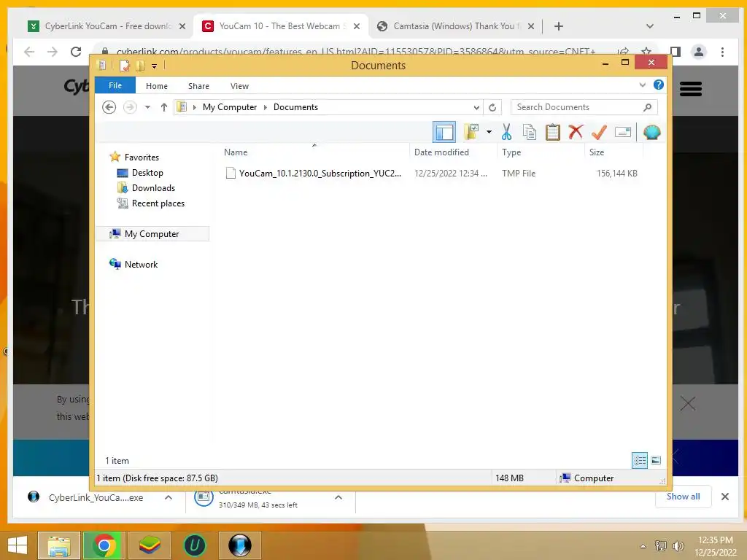Open Customize Quick Access Toolbar dropdown
The height and width of the screenshot is (560, 747).
154,66
